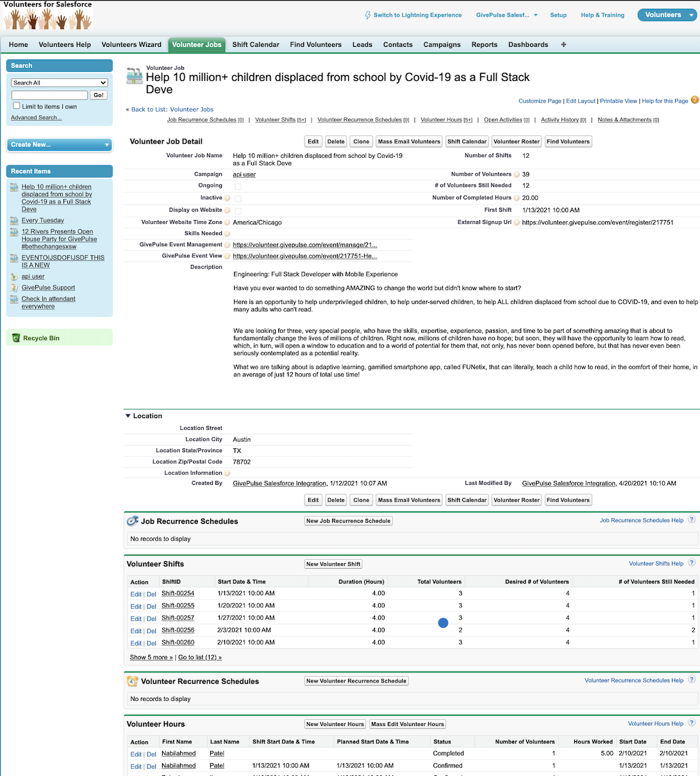
Task: Open the GivePulse Salesf... user menu
Action: tap(507, 15)
